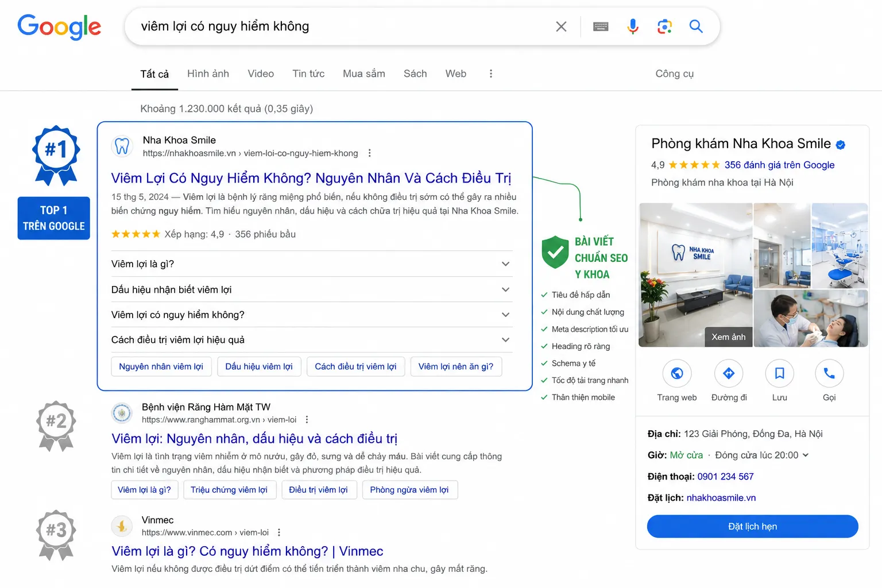Open the hours dropdown next to Đóng cửa lúc 20:00
The height and width of the screenshot is (588, 882).
(x=806, y=455)
